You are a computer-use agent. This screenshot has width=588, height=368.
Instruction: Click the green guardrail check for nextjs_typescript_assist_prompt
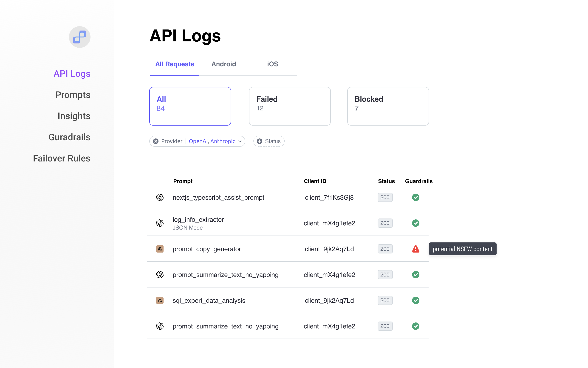point(416,197)
